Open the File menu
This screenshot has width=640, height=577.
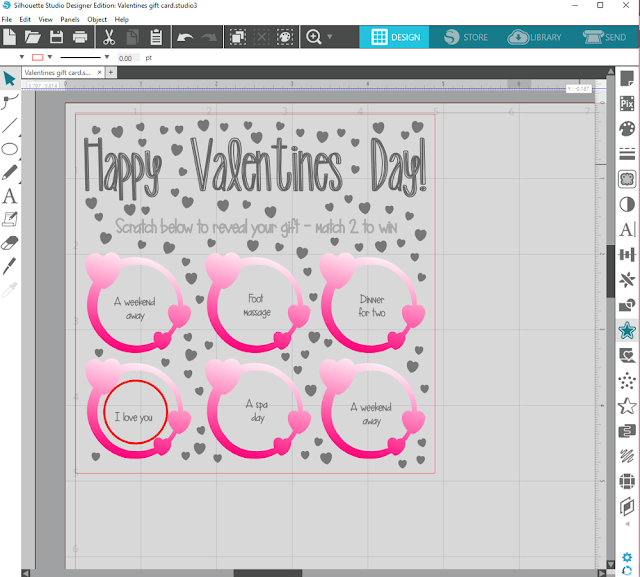click(7, 19)
